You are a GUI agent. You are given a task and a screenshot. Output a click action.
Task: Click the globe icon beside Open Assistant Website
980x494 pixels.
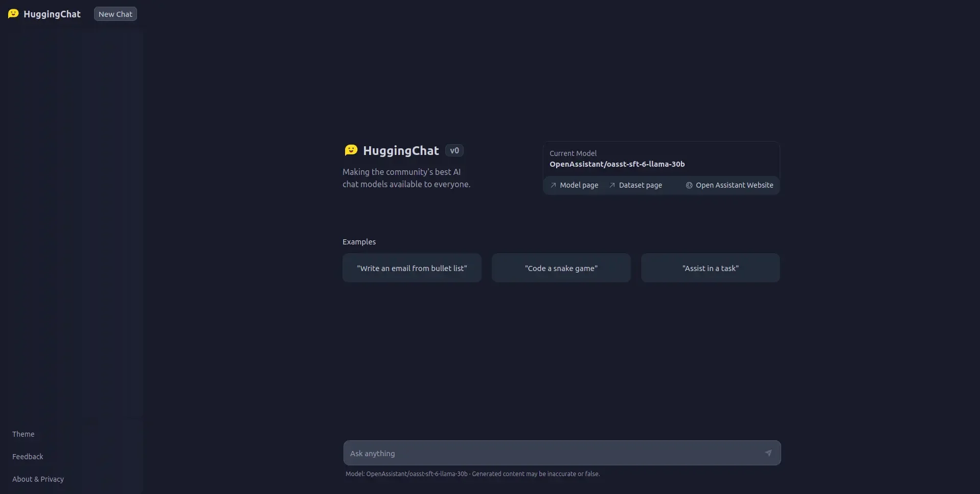tap(689, 185)
